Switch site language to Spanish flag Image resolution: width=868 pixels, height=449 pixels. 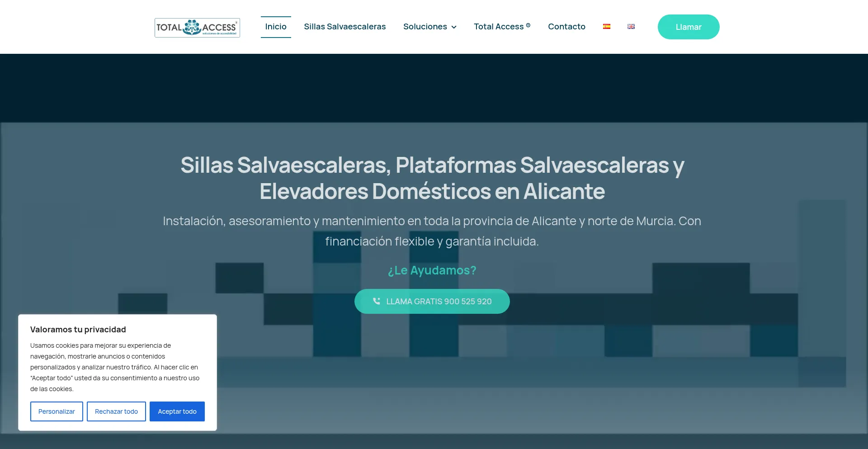tap(607, 27)
